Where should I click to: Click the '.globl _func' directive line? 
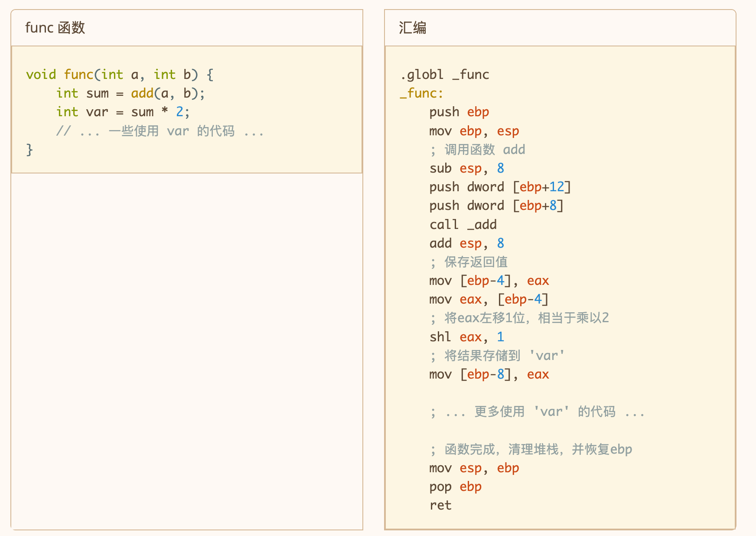coord(445,75)
